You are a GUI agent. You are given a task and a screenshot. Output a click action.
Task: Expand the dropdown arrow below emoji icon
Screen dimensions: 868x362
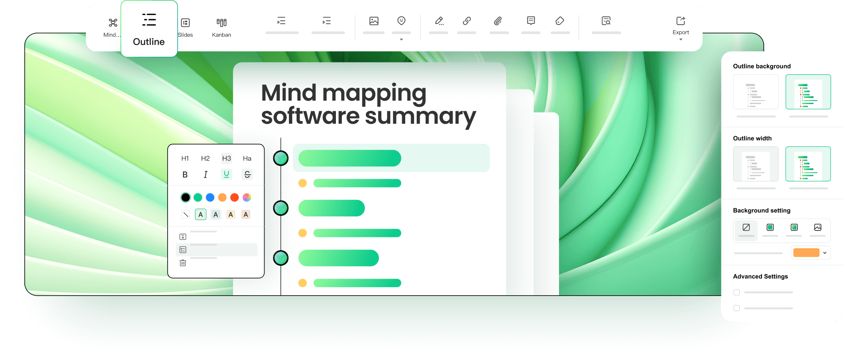pyautogui.click(x=401, y=39)
